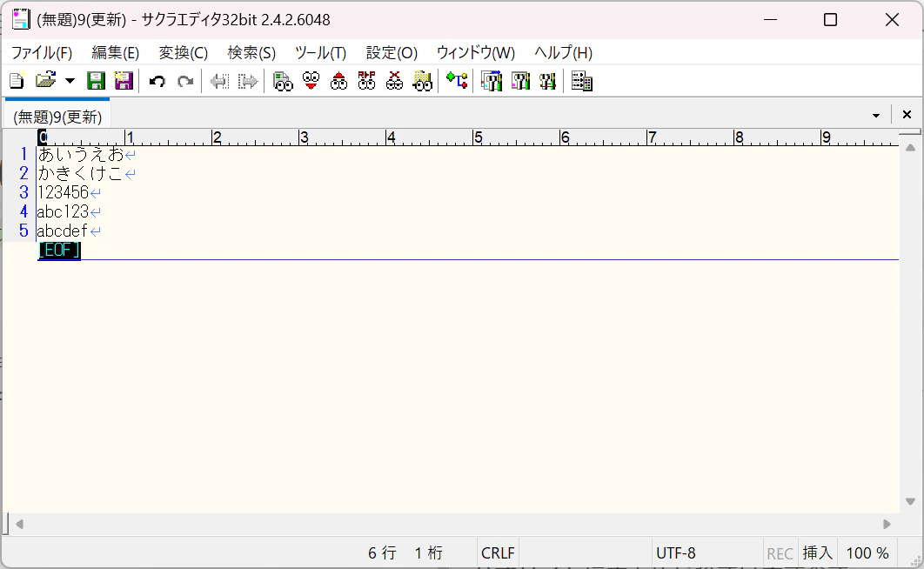Maximize the Sakura Editor window
The image size is (924, 569).
pyautogui.click(x=830, y=19)
